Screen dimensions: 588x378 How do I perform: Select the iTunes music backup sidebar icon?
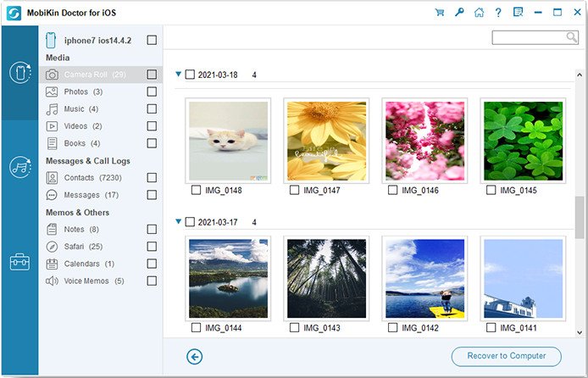19,167
